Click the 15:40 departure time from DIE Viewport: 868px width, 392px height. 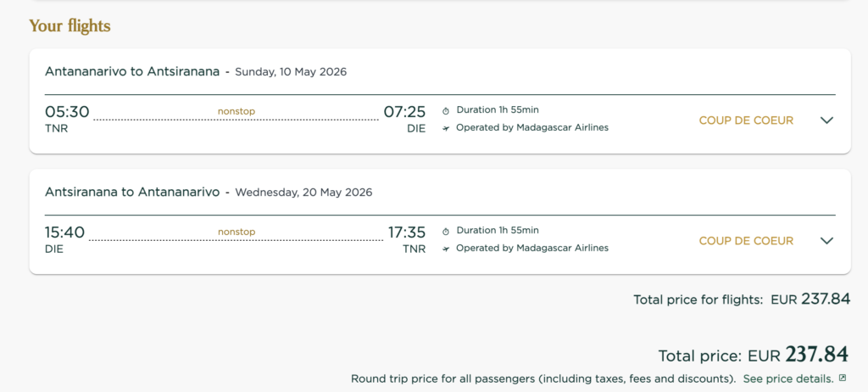tap(64, 232)
